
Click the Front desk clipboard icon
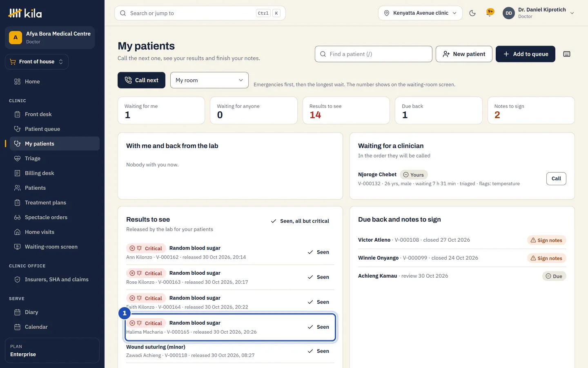pos(17,114)
